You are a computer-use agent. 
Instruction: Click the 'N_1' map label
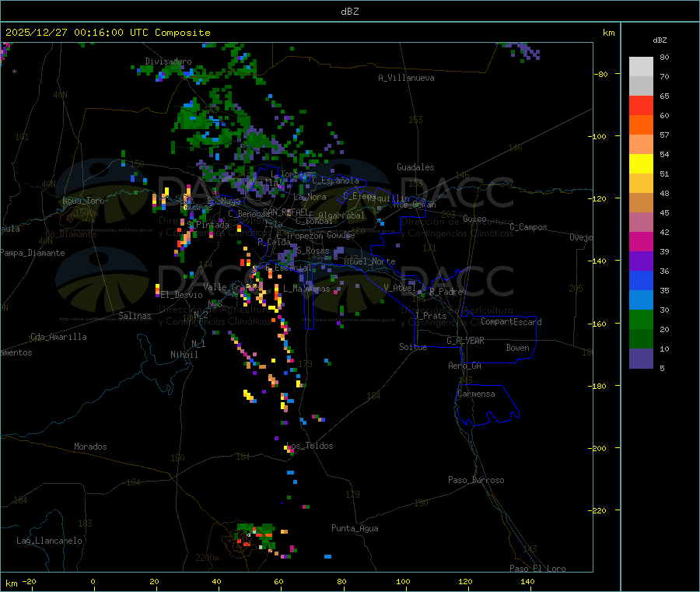pyautogui.click(x=198, y=343)
